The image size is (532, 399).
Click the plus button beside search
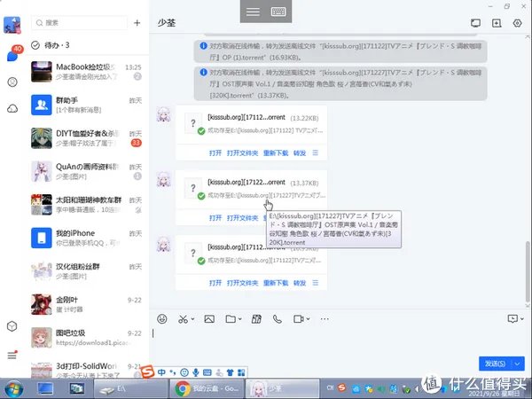137,23
